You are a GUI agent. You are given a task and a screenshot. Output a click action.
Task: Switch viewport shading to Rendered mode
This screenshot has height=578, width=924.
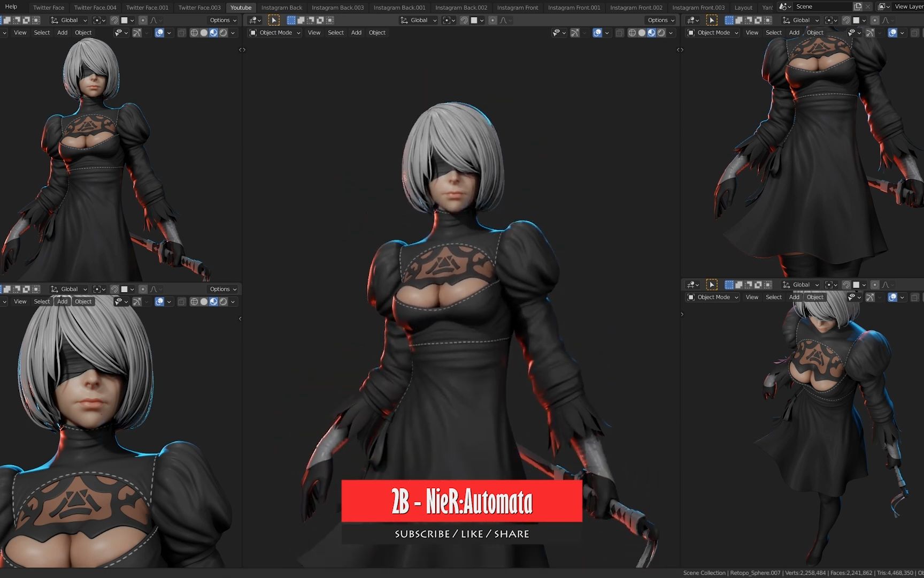click(x=662, y=33)
